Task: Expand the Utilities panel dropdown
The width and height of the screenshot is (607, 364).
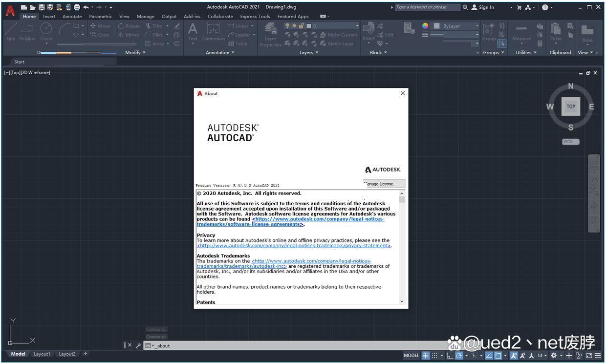Action: (x=526, y=53)
